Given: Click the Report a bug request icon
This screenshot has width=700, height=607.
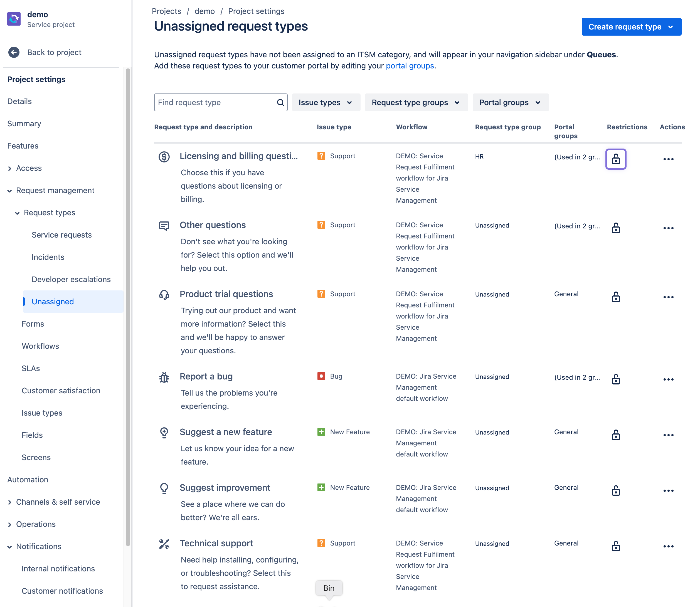Looking at the screenshot, I should (164, 377).
